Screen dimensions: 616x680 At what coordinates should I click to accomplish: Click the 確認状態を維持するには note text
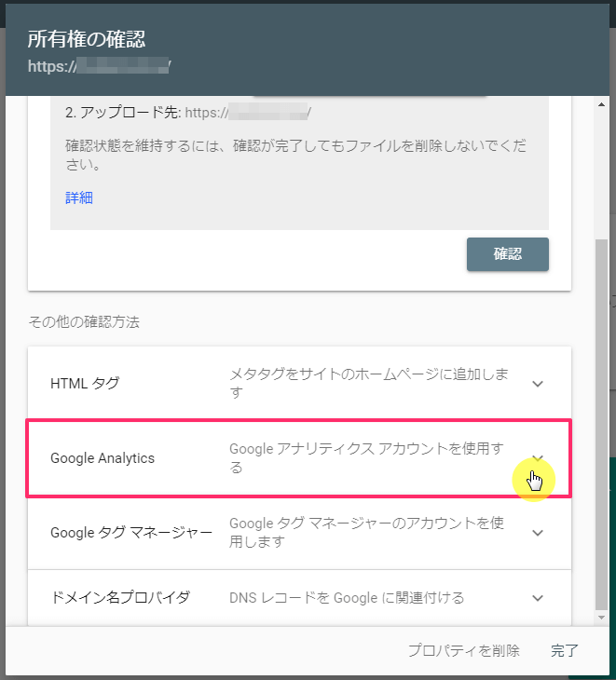(x=295, y=155)
